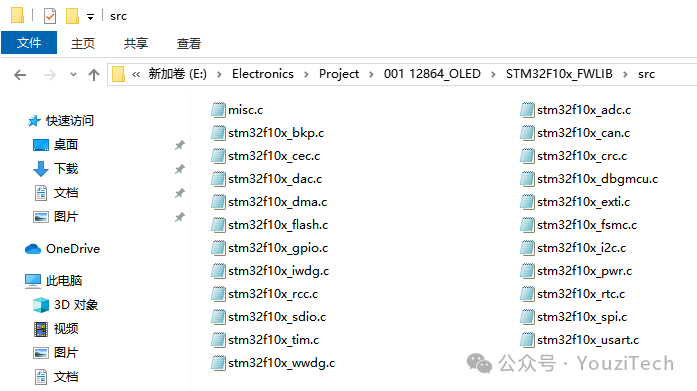Viewport: 697px width, 391px height.
Task: Click the stm32f10x_crc.c file icon
Action: point(527,156)
